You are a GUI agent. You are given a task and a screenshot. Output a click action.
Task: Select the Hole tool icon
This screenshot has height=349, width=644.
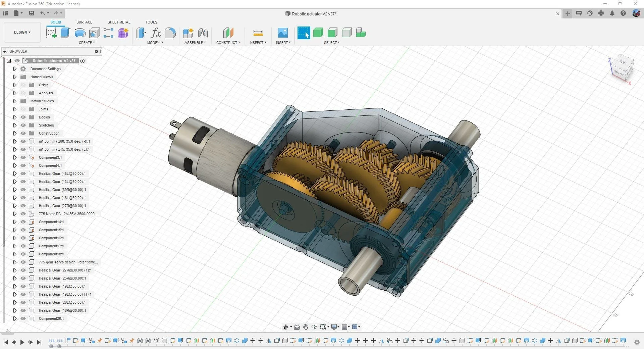click(x=94, y=33)
